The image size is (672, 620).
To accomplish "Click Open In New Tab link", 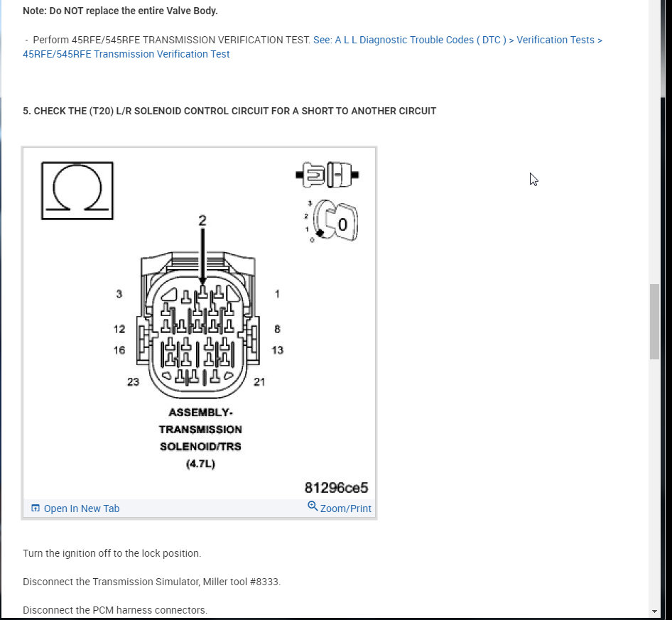I will click(82, 508).
